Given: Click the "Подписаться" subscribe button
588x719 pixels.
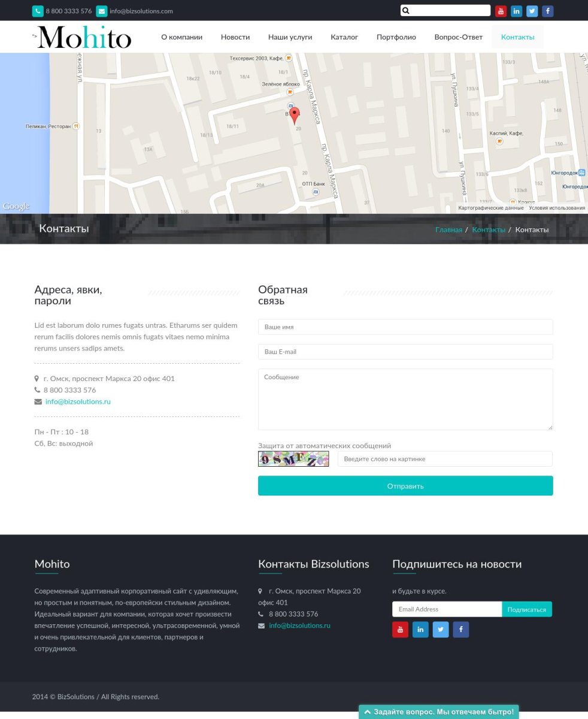Looking at the screenshot, I should pos(526,609).
